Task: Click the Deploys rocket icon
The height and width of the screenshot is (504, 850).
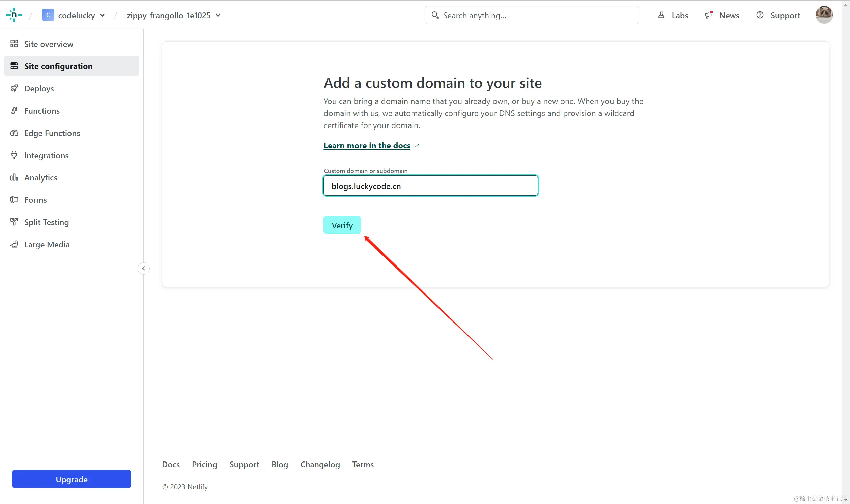Action: [x=14, y=88]
